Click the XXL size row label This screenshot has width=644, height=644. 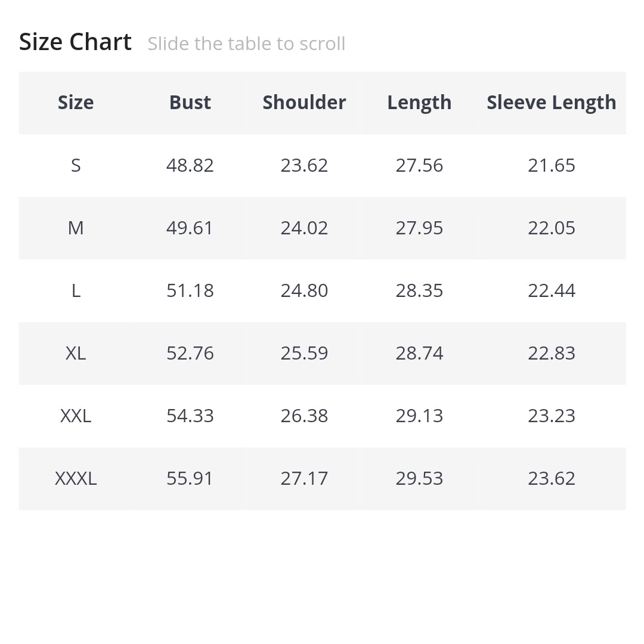tap(76, 416)
